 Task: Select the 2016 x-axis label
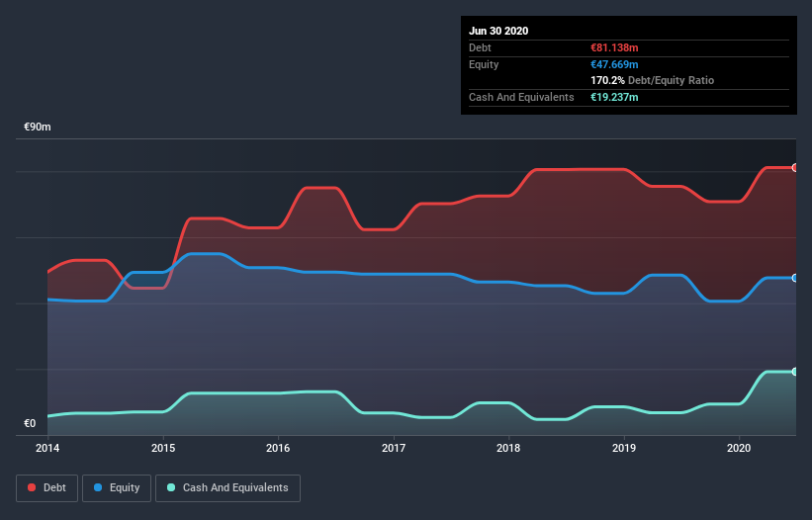[x=278, y=448]
